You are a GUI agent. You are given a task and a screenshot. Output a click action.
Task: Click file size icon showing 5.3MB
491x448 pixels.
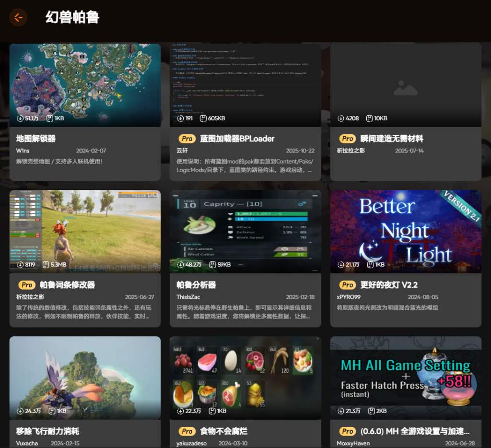pos(46,264)
